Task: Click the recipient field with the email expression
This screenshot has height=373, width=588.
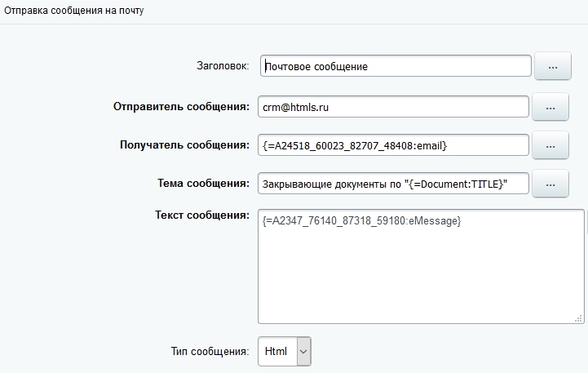Action: point(395,145)
